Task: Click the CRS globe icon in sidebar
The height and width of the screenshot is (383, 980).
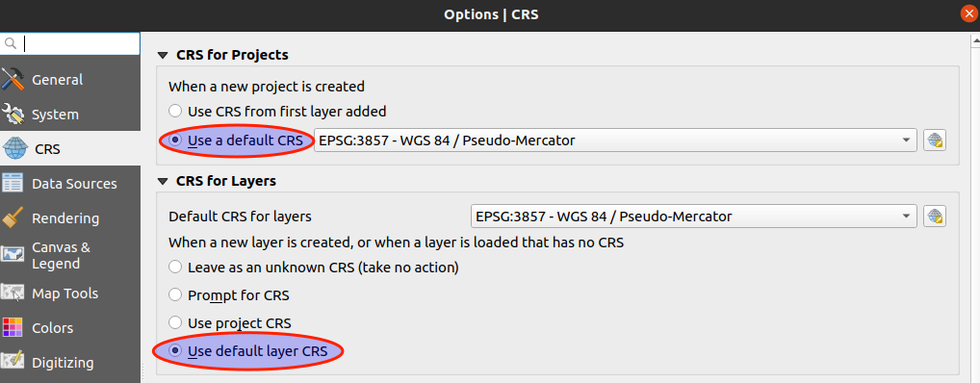Action: pyautogui.click(x=15, y=149)
